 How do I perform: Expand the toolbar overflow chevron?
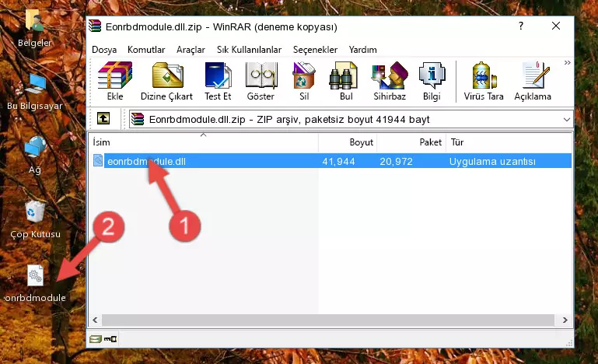(568, 62)
